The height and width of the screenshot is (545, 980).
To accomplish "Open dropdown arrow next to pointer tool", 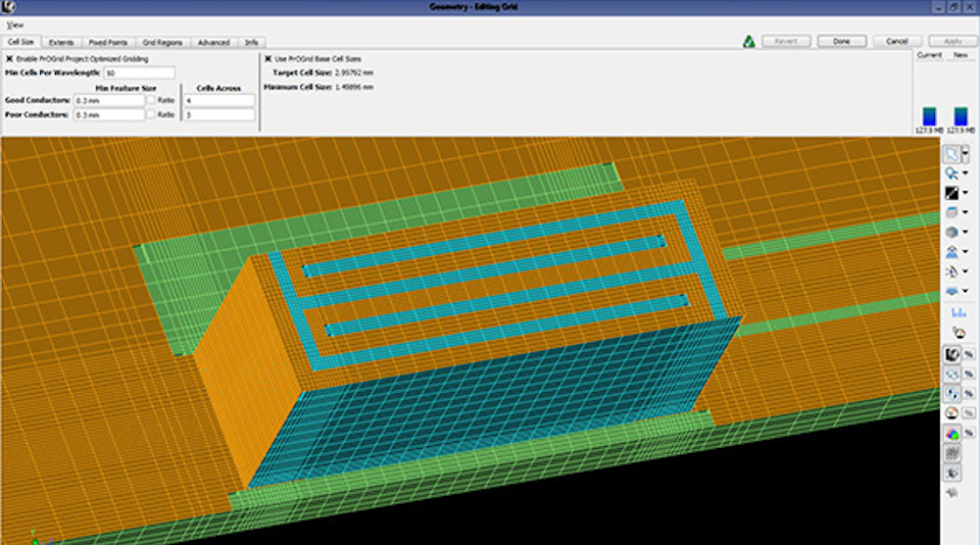I will point(966,154).
